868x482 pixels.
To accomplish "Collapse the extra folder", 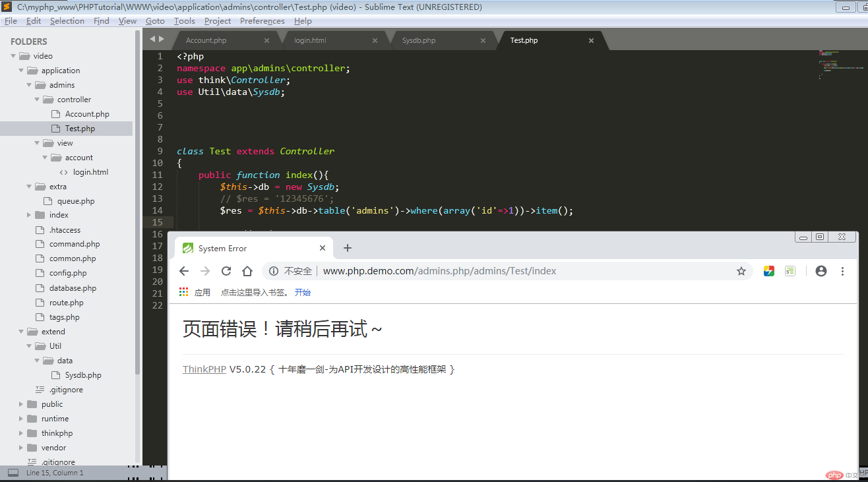I will pyautogui.click(x=29, y=187).
